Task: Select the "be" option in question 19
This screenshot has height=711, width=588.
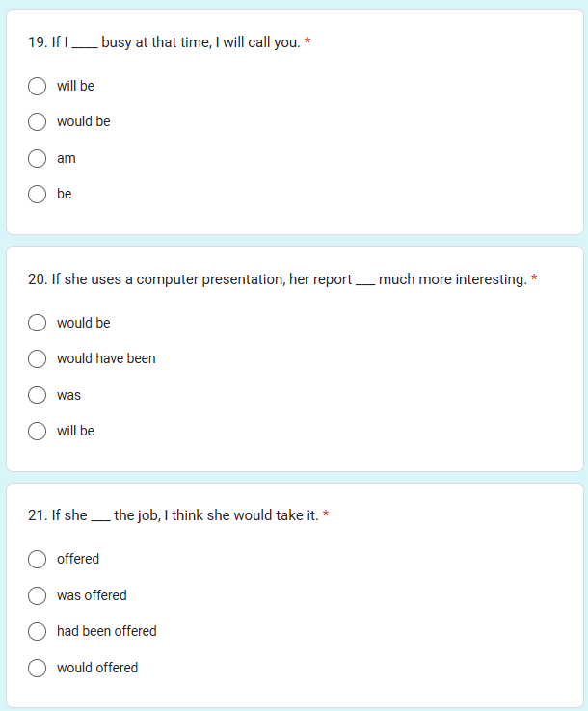Action: coord(37,194)
